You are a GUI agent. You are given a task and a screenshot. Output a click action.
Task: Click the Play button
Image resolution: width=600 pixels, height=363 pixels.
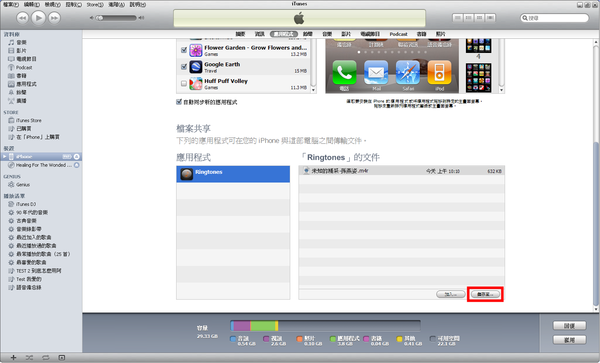point(38,18)
